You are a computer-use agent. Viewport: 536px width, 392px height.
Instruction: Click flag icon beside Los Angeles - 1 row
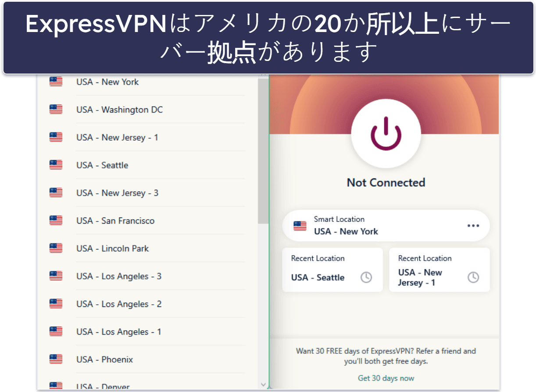click(56, 331)
